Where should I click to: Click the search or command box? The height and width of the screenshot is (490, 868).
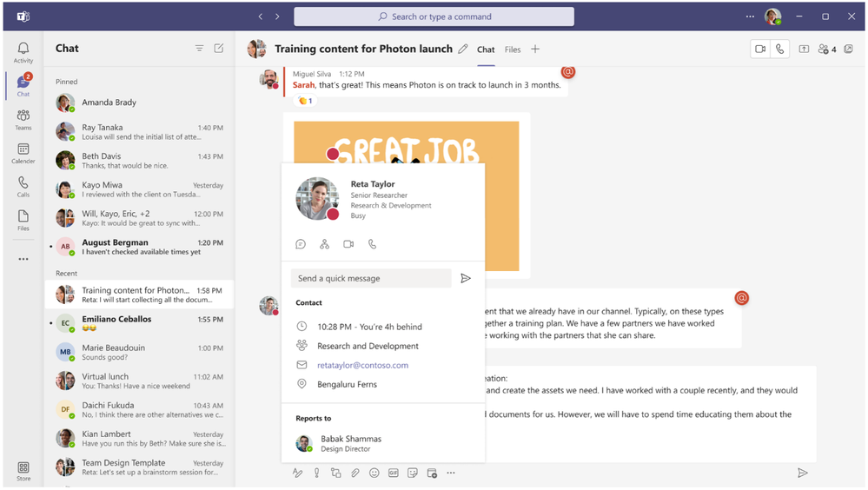pyautogui.click(x=434, y=17)
